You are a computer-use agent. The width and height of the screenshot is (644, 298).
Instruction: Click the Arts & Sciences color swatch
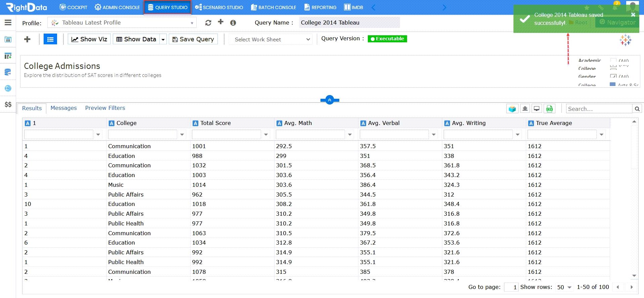coord(612,85)
